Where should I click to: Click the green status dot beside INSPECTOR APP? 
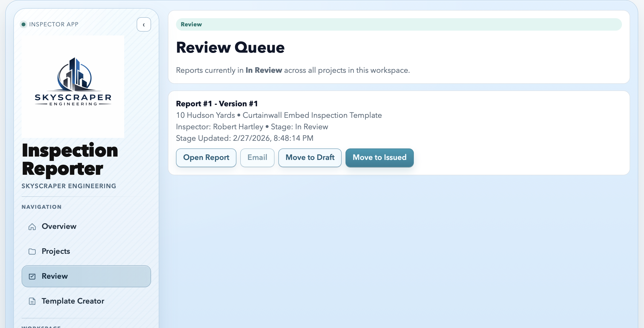23,24
